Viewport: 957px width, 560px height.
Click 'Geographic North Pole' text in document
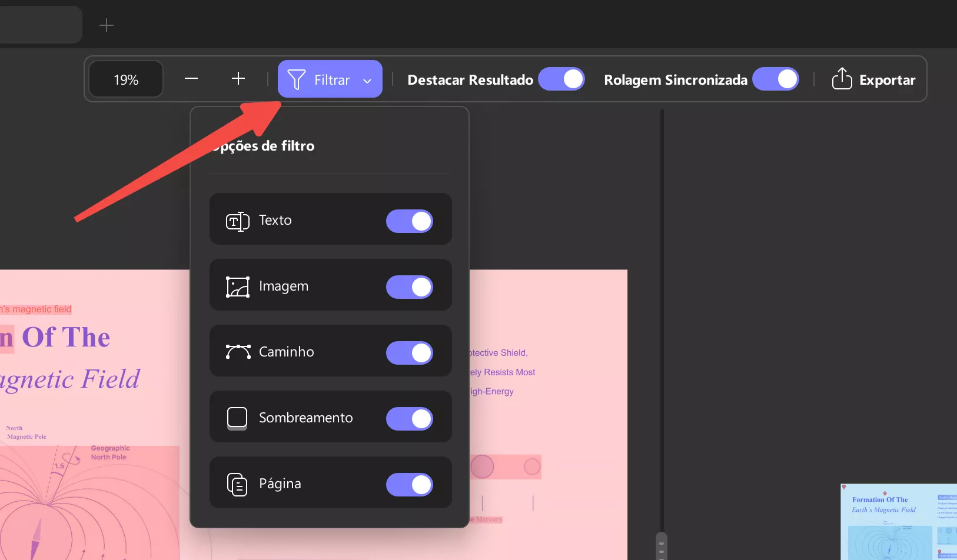coord(110,452)
